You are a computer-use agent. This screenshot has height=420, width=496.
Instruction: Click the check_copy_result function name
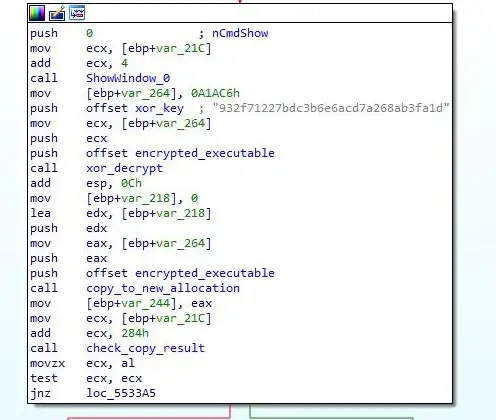(x=145, y=348)
